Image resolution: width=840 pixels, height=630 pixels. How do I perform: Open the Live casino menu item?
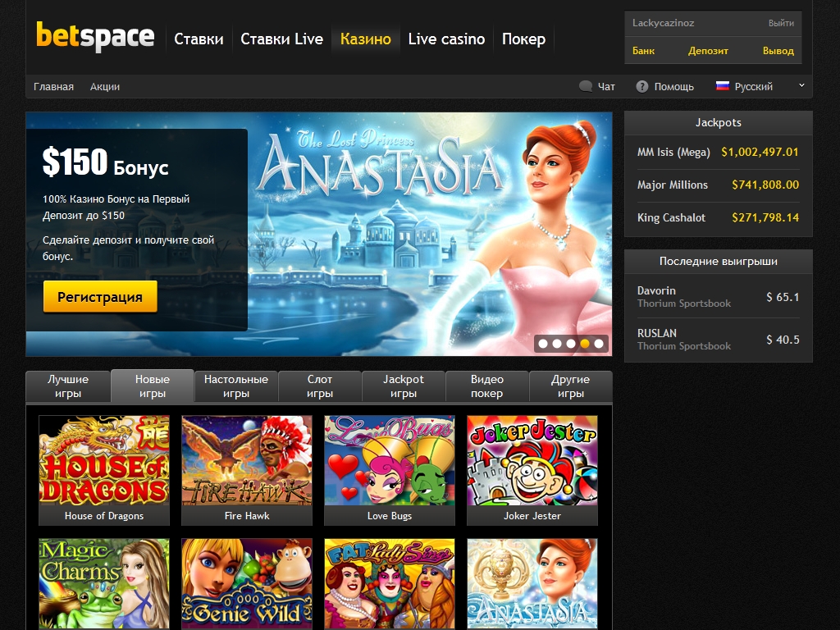click(446, 39)
